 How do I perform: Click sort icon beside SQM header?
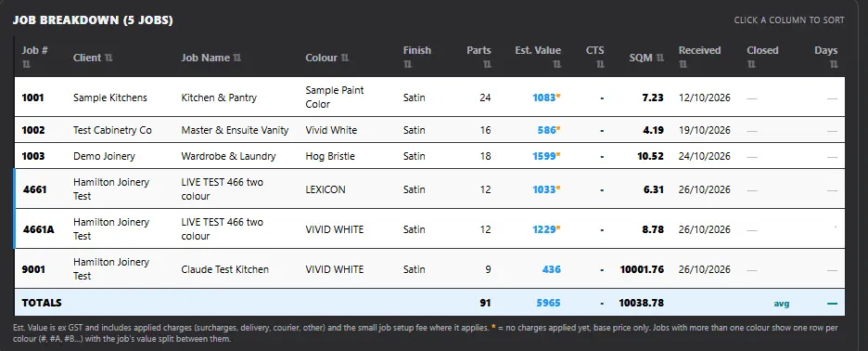pyautogui.click(x=660, y=58)
